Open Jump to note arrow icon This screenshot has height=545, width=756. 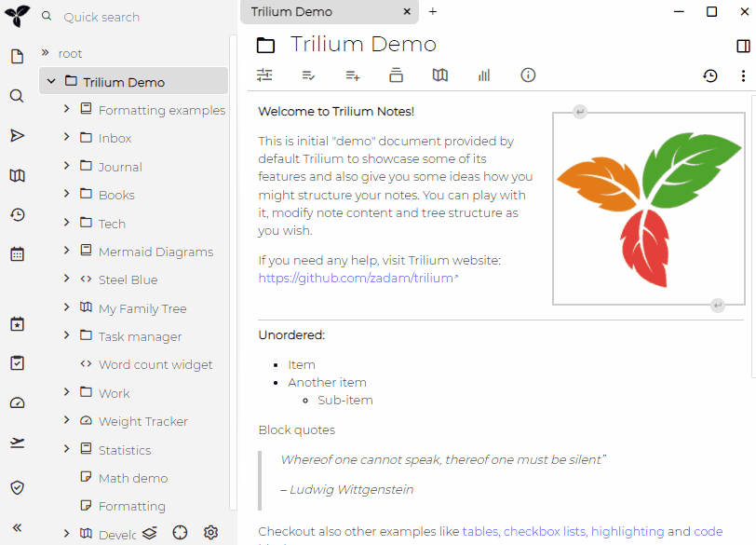click(x=17, y=136)
